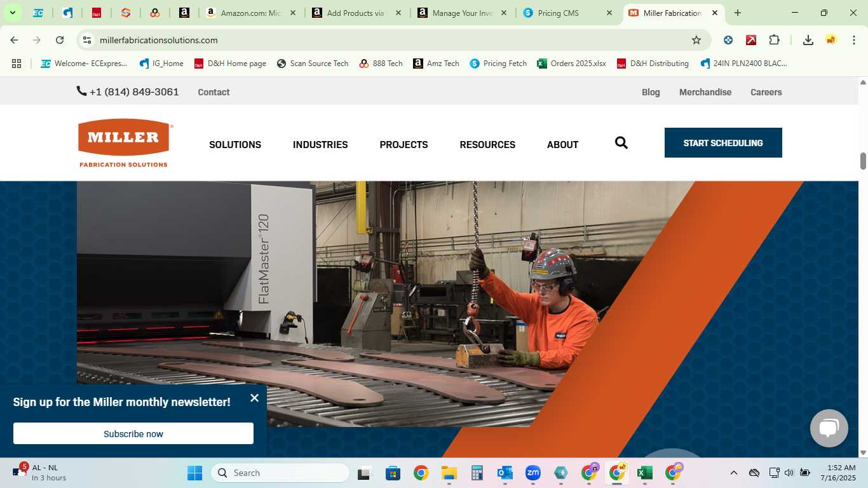Open the browser Extensions puzzle icon
Viewport: 868px width, 488px height.
point(774,40)
